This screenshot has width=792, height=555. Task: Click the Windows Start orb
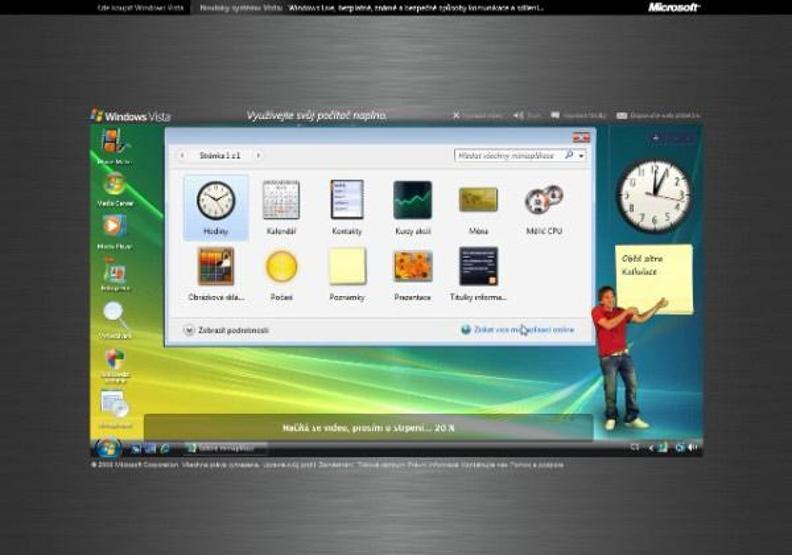(108, 447)
